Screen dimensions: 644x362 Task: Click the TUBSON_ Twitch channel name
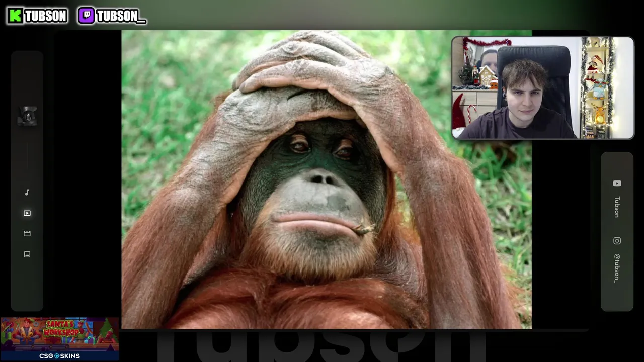[x=121, y=16]
